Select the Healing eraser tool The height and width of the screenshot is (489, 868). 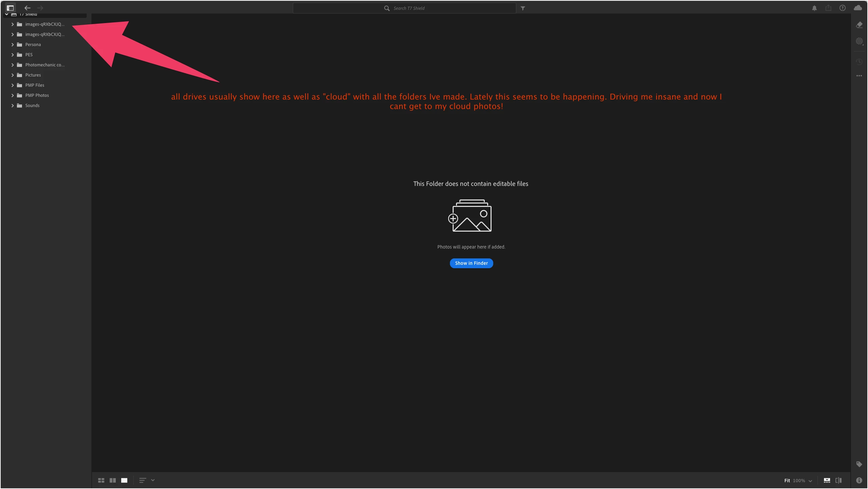pos(859,25)
